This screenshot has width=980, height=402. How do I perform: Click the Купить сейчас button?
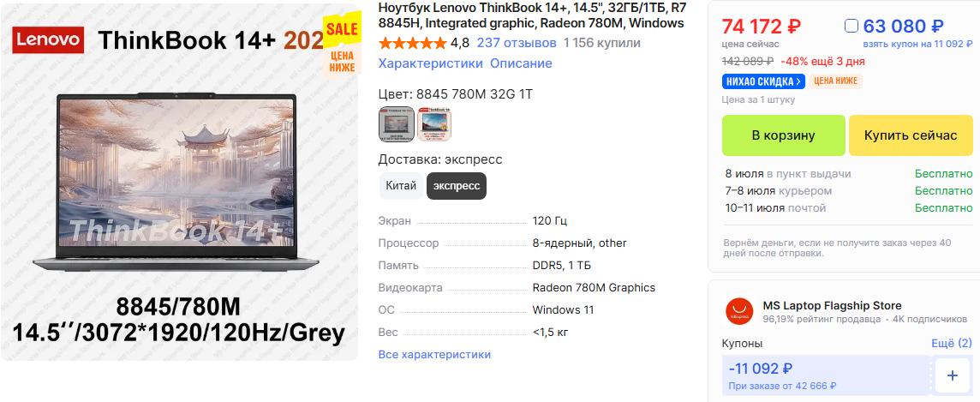pyautogui.click(x=910, y=135)
